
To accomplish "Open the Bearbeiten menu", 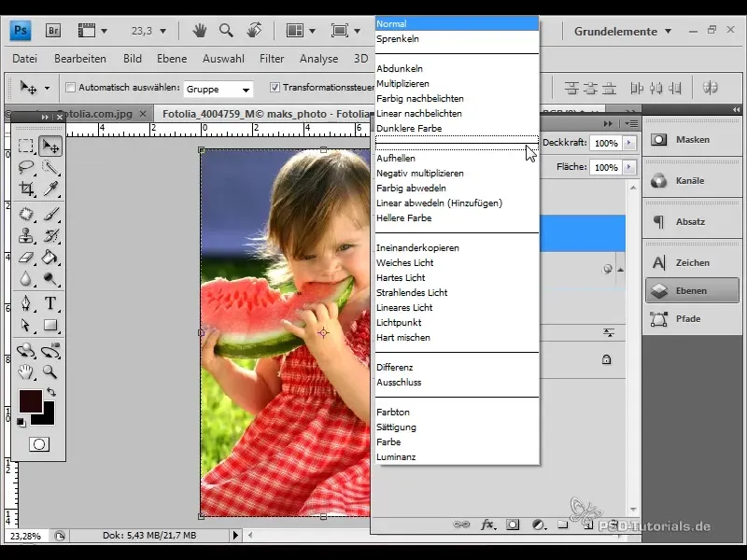I will (x=80, y=59).
